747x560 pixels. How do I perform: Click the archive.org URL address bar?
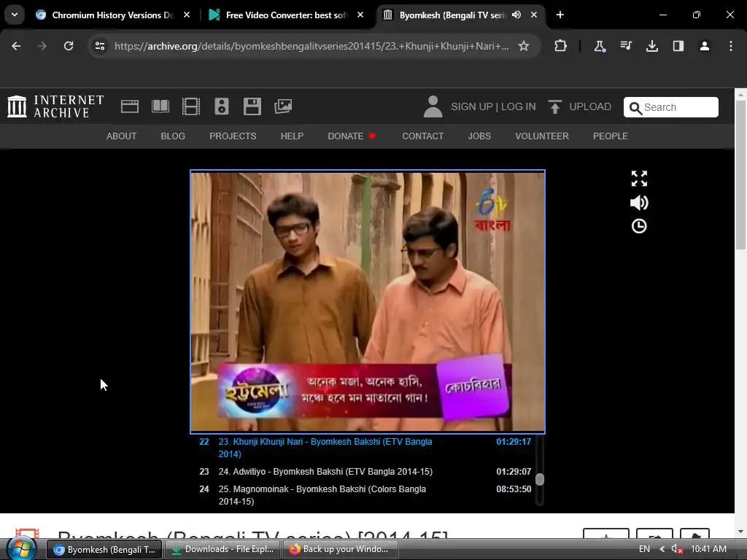311,46
